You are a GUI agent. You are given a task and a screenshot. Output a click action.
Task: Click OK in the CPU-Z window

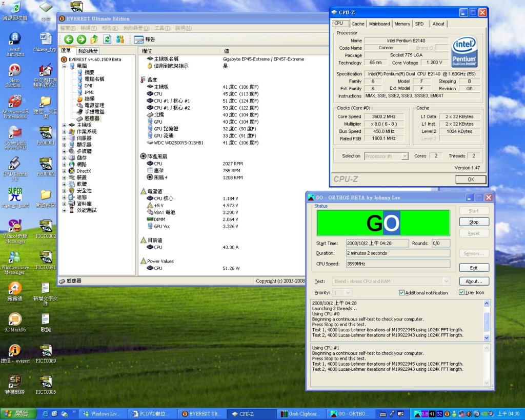(x=471, y=179)
